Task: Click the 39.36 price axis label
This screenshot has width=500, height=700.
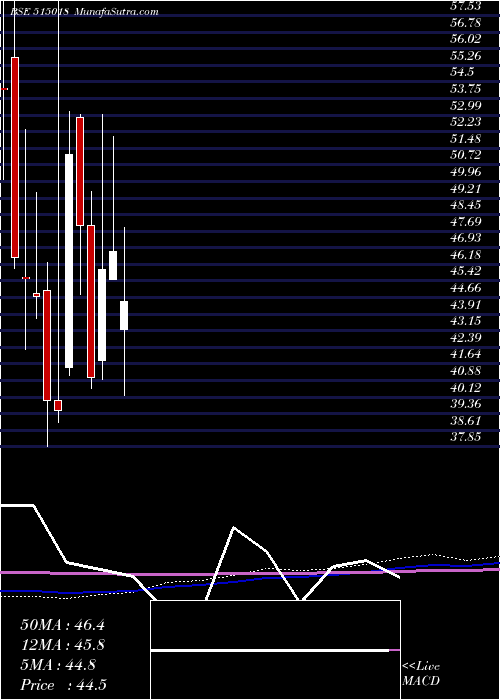Action: (466, 404)
